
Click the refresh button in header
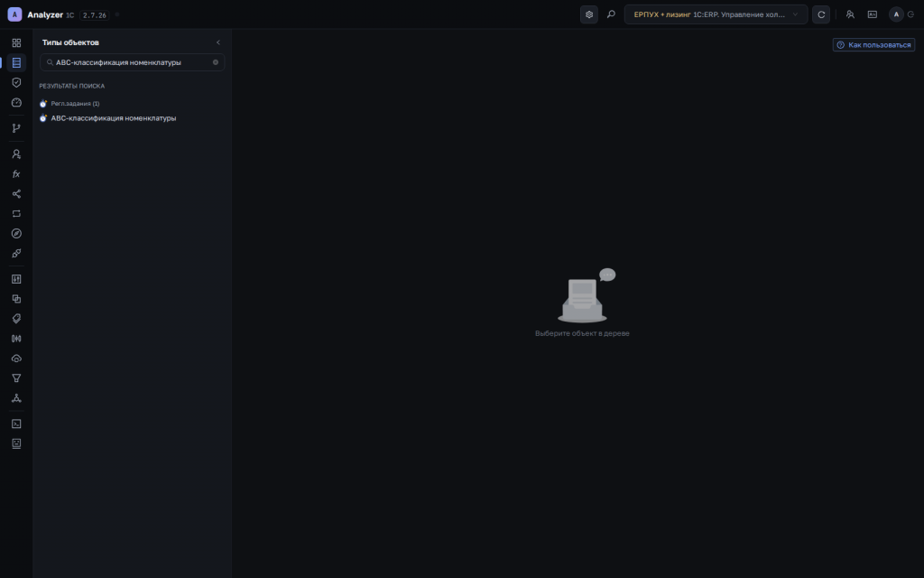click(821, 14)
